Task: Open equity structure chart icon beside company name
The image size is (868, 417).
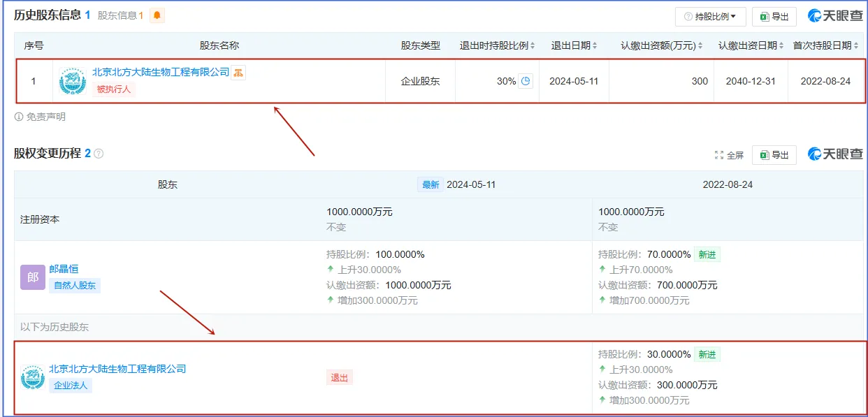Action: pos(238,73)
